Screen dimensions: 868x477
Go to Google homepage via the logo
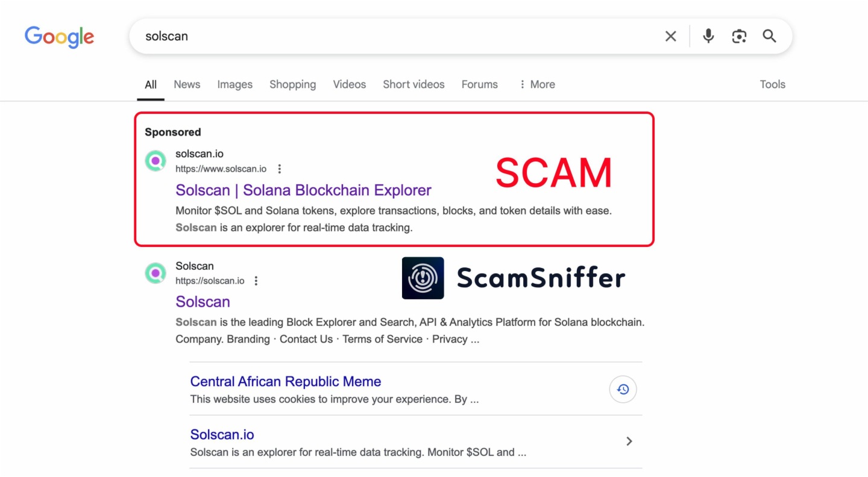coord(59,37)
